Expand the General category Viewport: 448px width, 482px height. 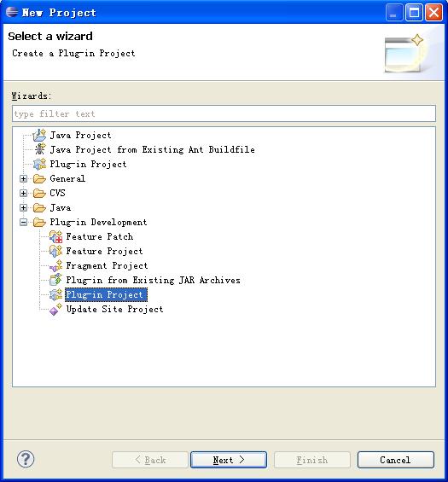pyautogui.click(x=23, y=178)
